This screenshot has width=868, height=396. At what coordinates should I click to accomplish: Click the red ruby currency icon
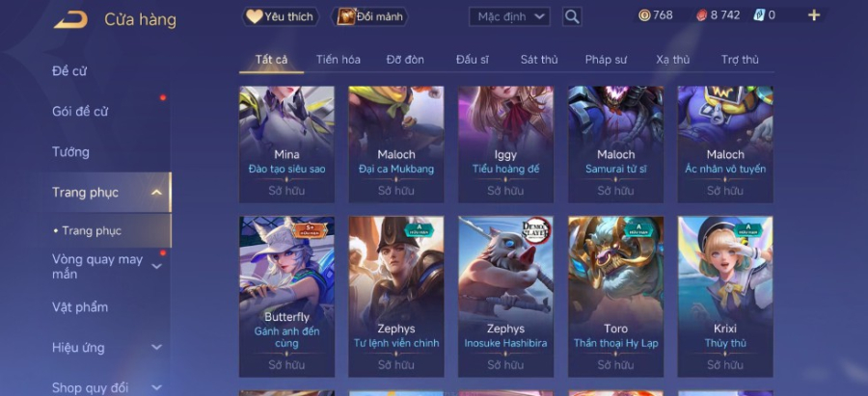702,15
